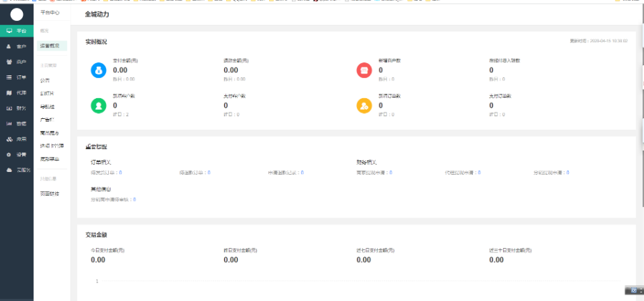The width and height of the screenshot is (644, 301).
Task: Open the 财务 menu label
Action: 21,108
